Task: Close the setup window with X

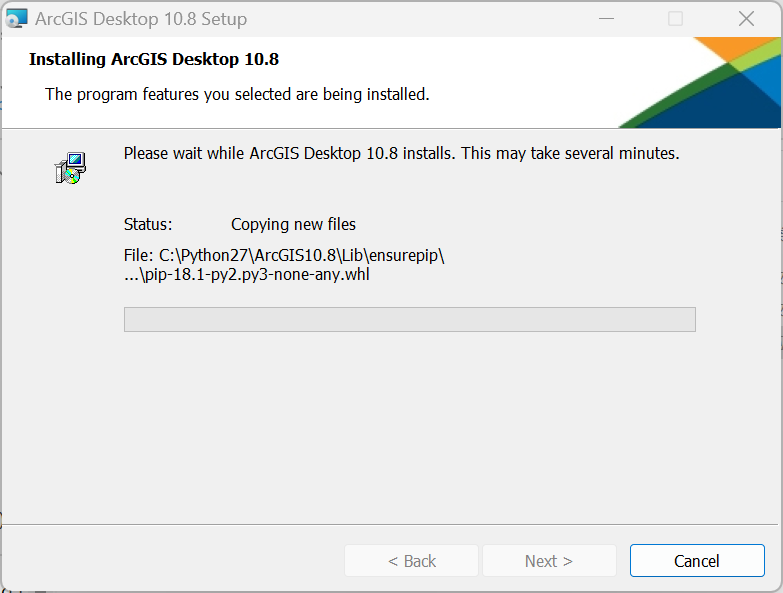Action: 746,19
